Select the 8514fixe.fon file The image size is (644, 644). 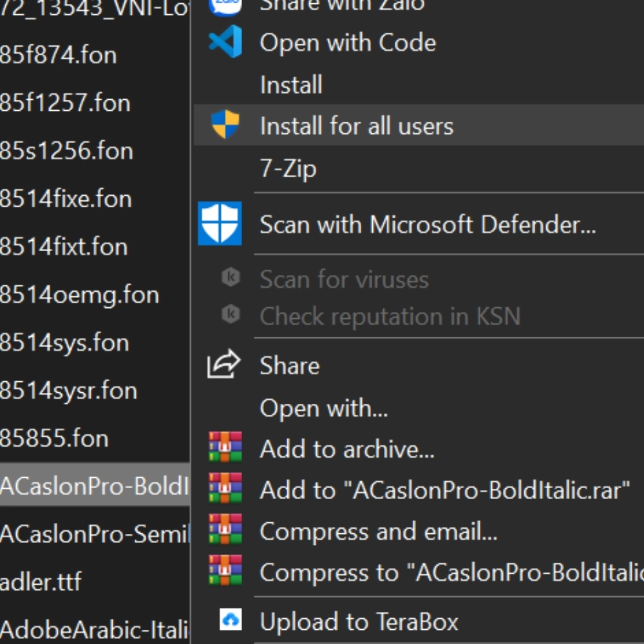[66, 199]
